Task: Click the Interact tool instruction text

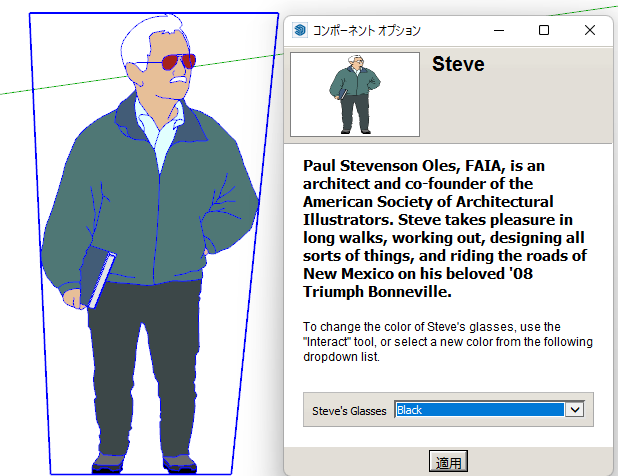Action: pos(448,342)
